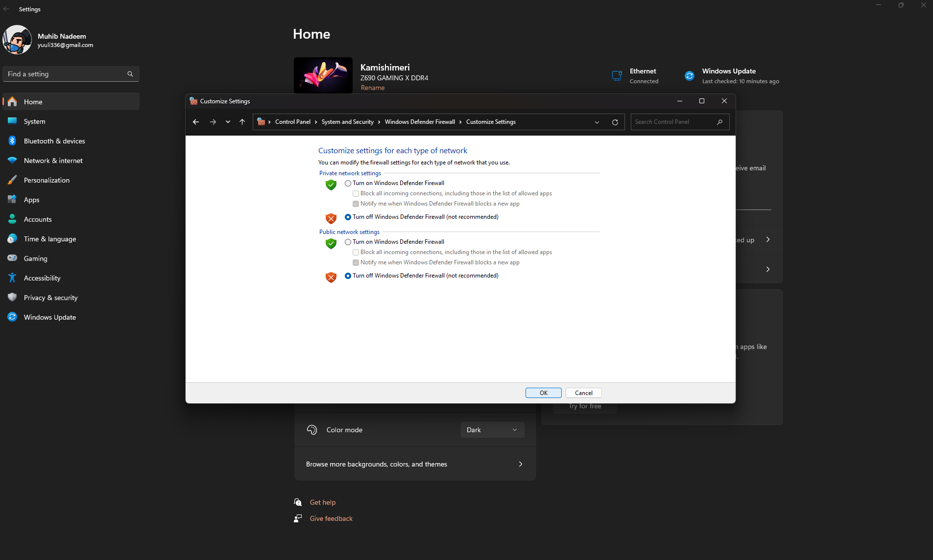933x560 pixels.
Task: Click the Personalization paintbrush icon
Action: (12, 180)
